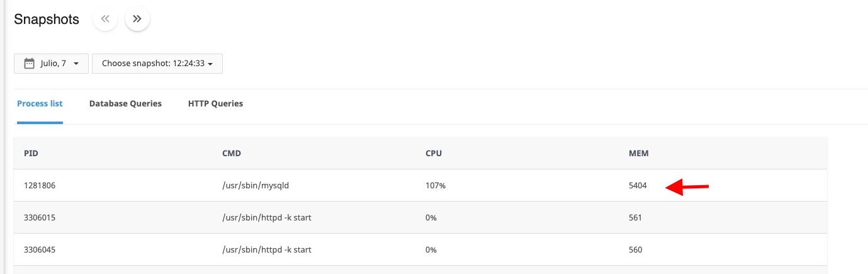
Task: Go to the next snapshot with double-right arrows
Action: point(137,19)
